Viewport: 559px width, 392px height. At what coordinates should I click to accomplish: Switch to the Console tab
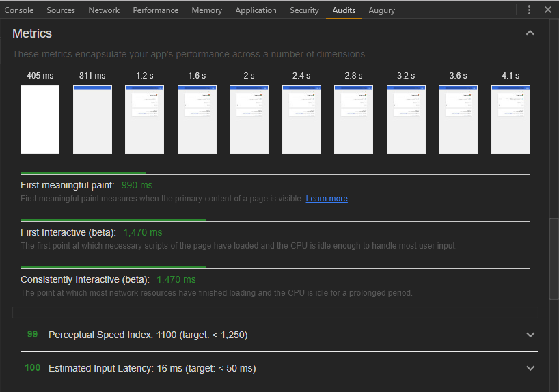pyautogui.click(x=19, y=10)
